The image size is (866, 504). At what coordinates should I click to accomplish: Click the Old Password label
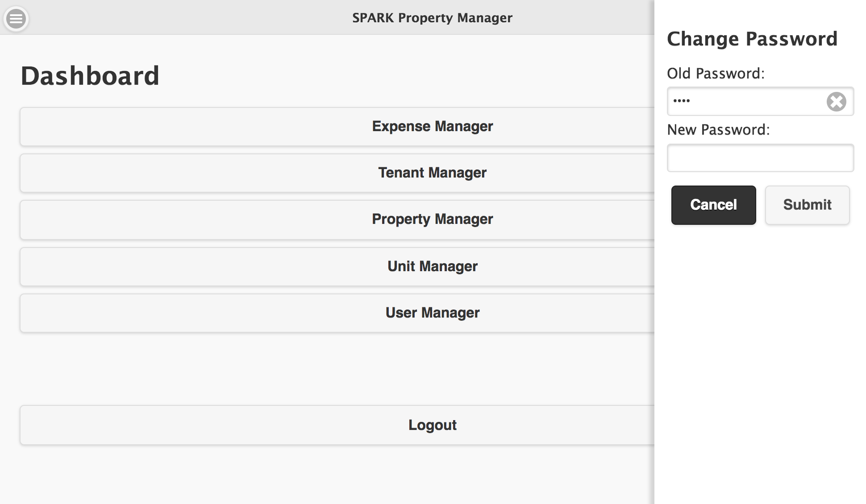click(716, 74)
